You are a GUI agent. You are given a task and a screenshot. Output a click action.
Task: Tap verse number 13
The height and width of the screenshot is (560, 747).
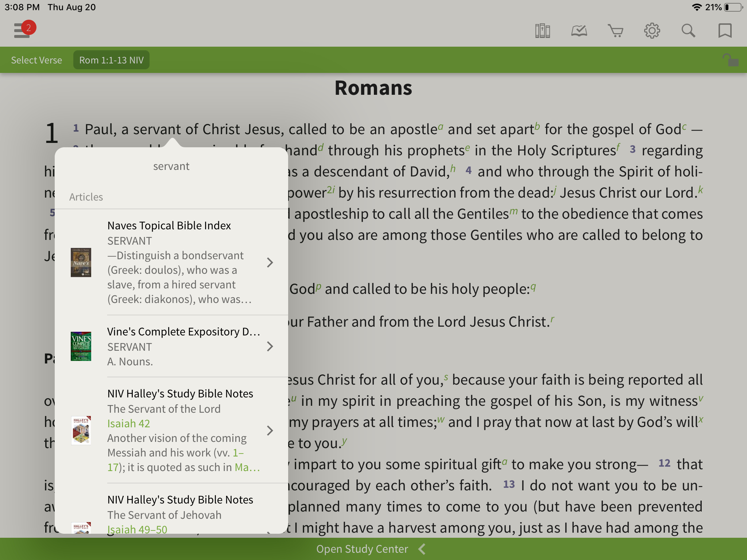[509, 484]
